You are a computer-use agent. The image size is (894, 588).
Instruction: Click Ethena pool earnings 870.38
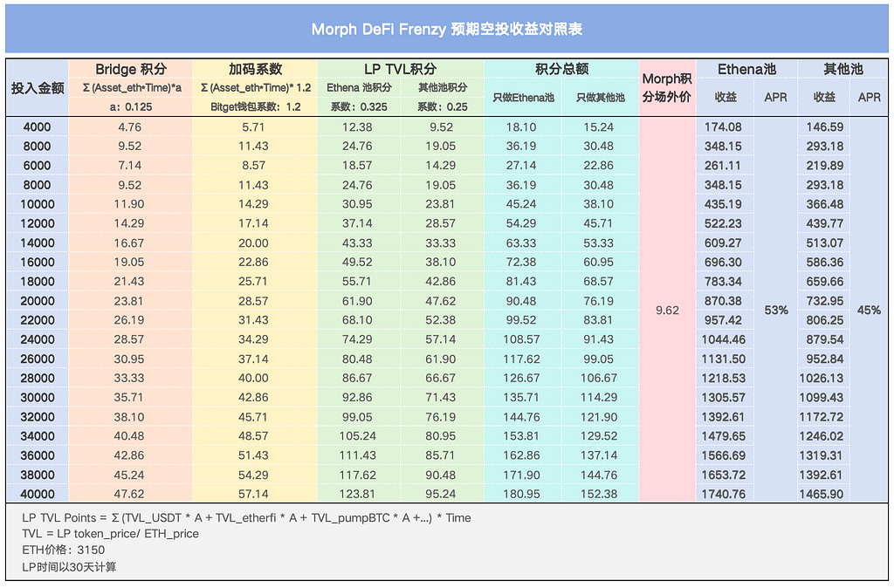pos(723,301)
